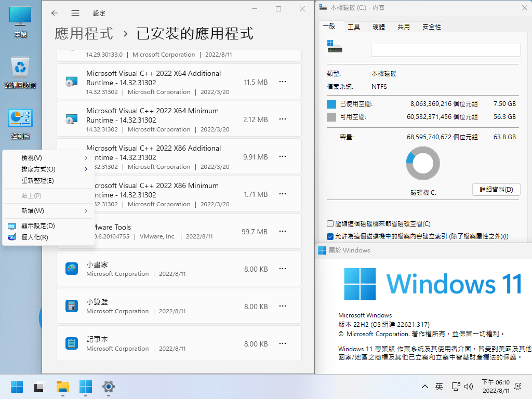Click the network tray icon
Screen dimensions: 532x399
[x=456, y=387]
